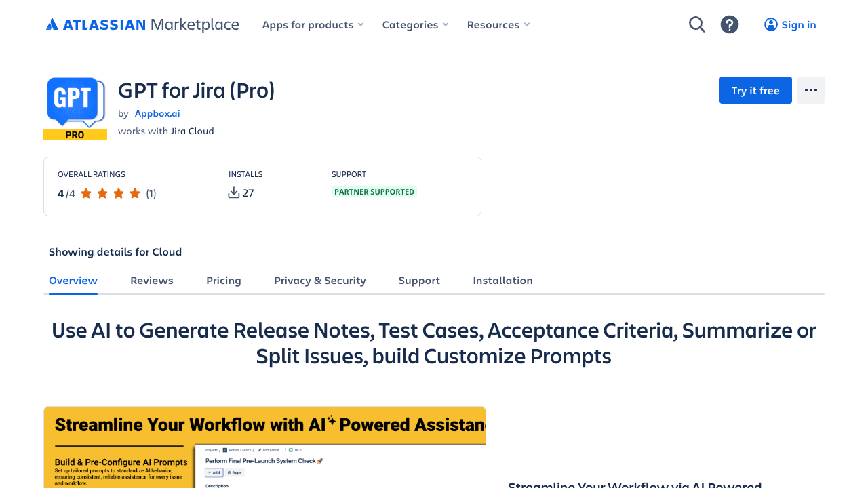
Task: Open the Installation tab
Action: [x=502, y=280]
